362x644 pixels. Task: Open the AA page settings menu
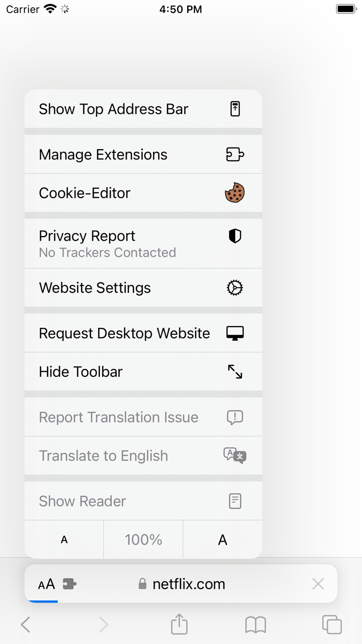46,583
